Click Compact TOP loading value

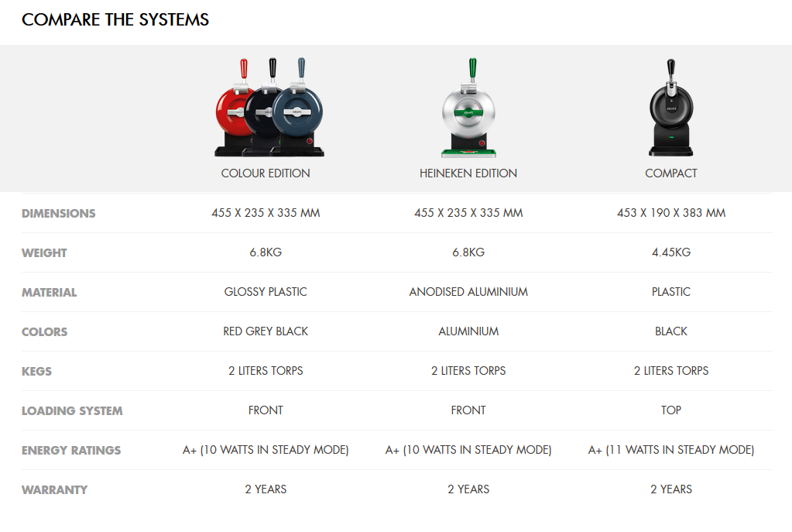(x=670, y=410)
